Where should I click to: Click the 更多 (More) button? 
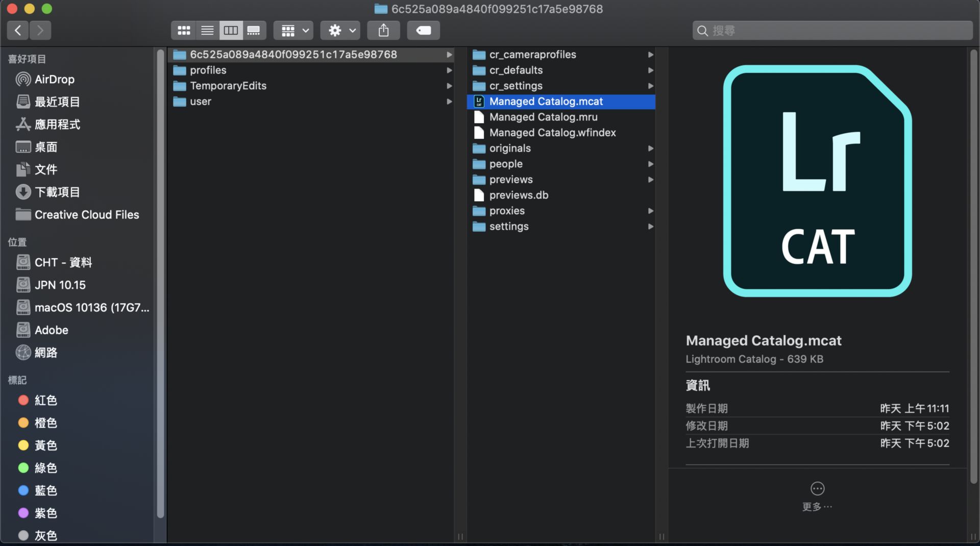click(x=817, y=494)
